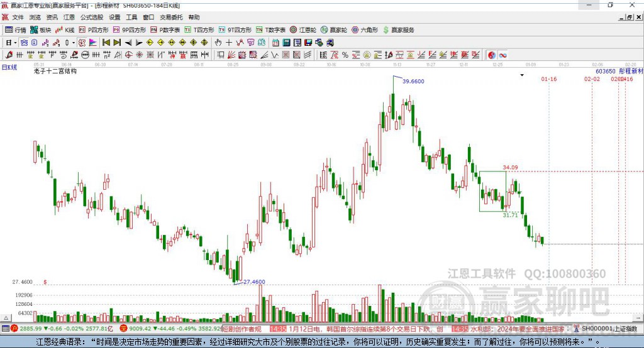Click the 01-16 date marker
The width and height of the screenshot is (644, 348).
click(x=548, y=79)
